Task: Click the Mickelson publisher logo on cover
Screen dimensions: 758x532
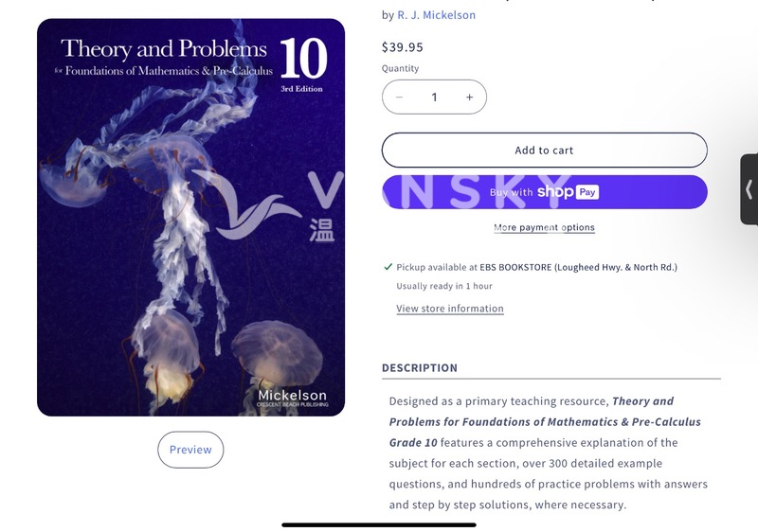Action: pos(293,399)
